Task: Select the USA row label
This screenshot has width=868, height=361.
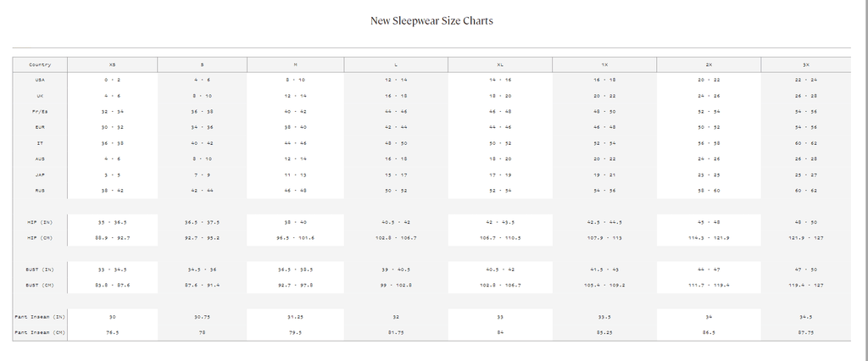Action: (40, 80)
